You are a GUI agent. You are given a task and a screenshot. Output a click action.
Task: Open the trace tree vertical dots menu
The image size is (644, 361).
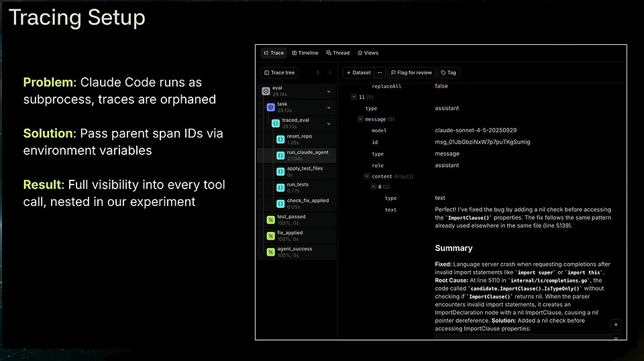click(330, 72)
